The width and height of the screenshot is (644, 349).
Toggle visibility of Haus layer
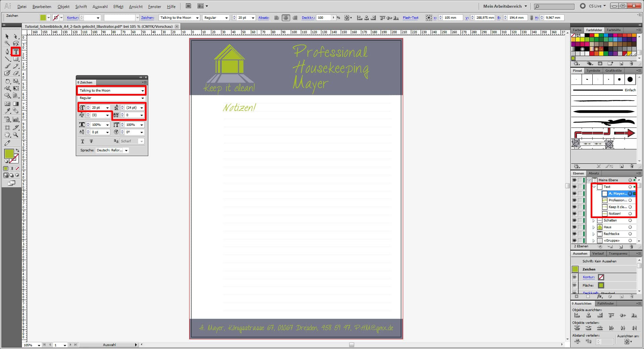point(574,227)
